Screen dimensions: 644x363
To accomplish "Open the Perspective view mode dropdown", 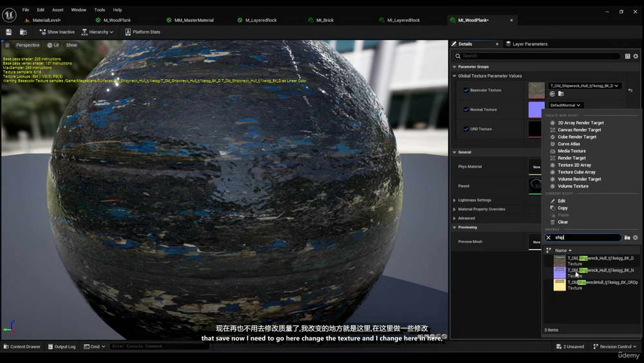I will pos(28,45).
